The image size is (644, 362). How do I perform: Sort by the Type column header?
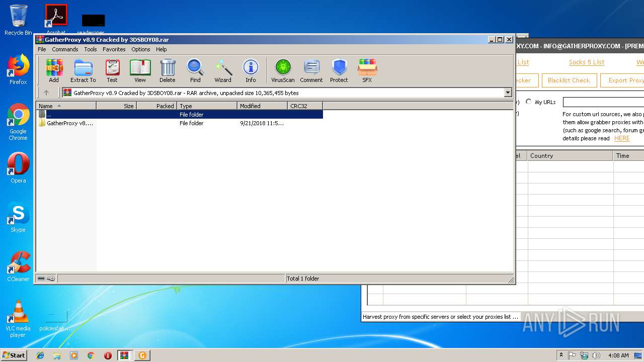point(207,106)
